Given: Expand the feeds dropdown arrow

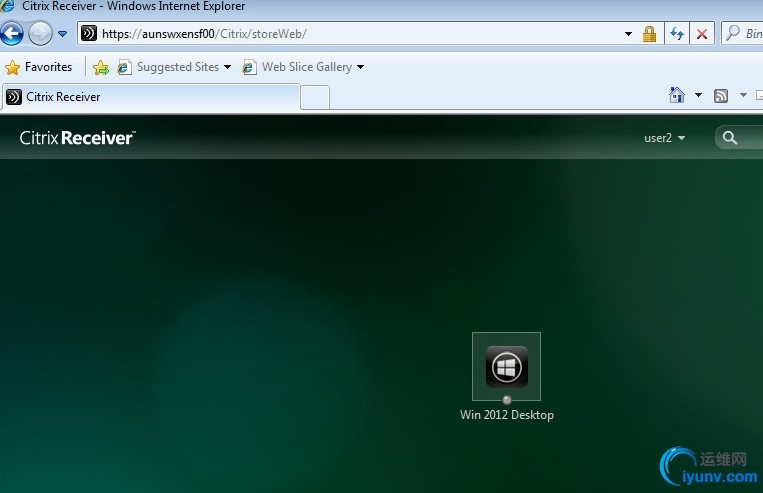Looking at the screenshot, I should coord(743,95).
